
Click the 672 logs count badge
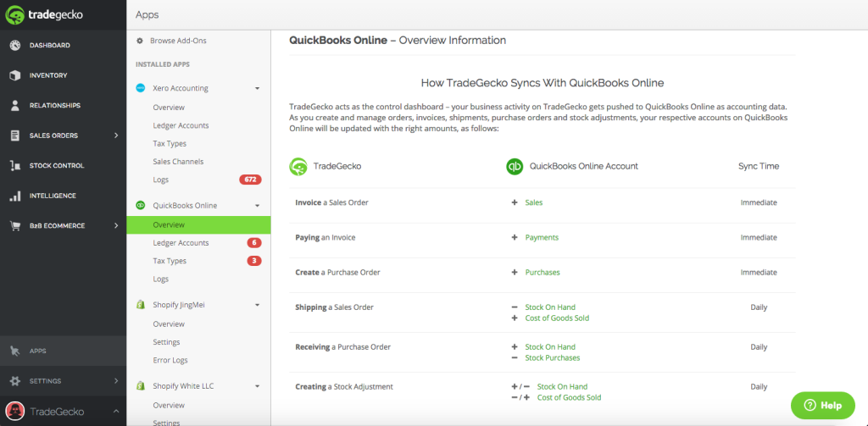pyautogui.click(x=250, y=180)
